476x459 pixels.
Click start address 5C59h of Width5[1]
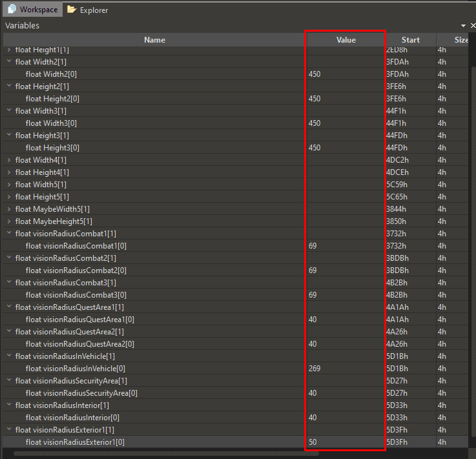click(x=397, y=185)
